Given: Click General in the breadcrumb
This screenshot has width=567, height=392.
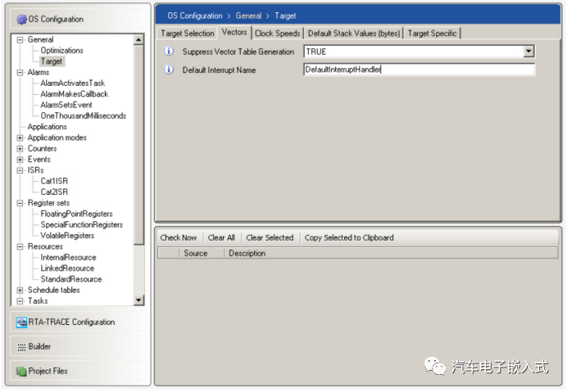Looking at the screenshot, I should pyautogui.click(x=248, y=16).
